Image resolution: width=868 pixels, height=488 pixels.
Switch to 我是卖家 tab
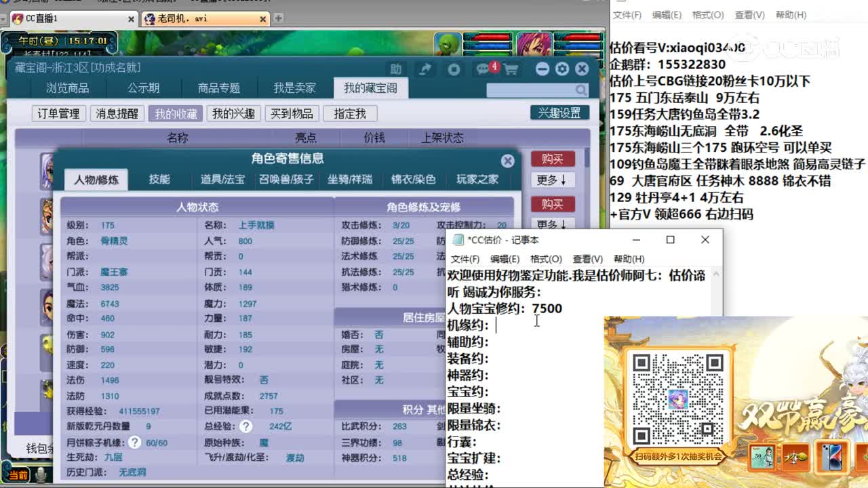click(294, 88)
